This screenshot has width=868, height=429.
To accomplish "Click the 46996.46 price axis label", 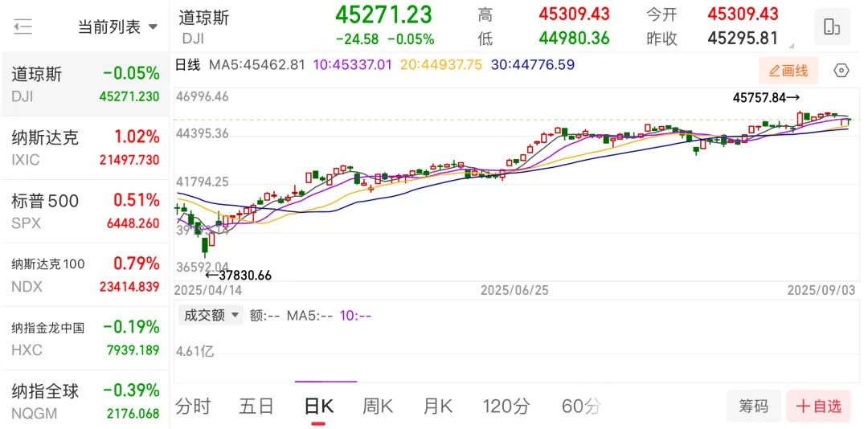I will [203, 97].
